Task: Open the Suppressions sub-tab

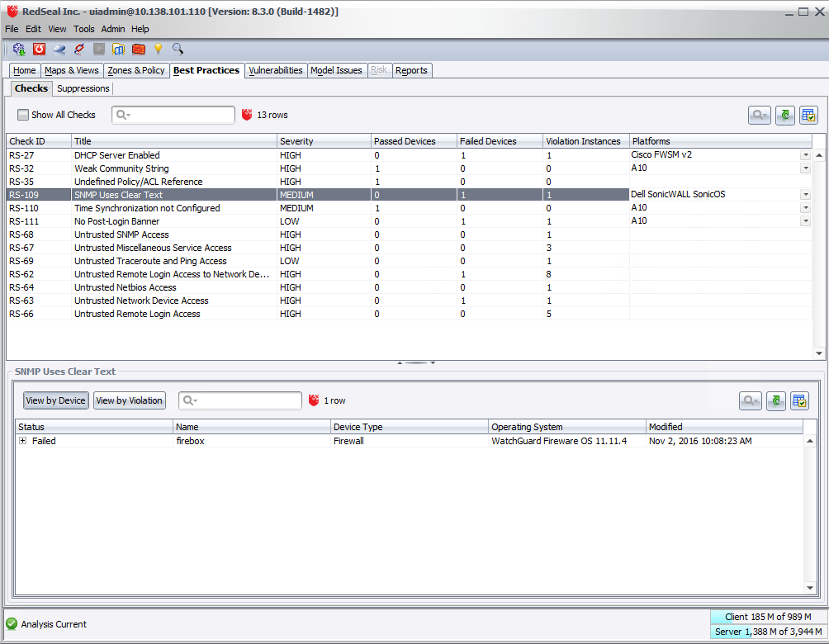Action: (83, 88)
